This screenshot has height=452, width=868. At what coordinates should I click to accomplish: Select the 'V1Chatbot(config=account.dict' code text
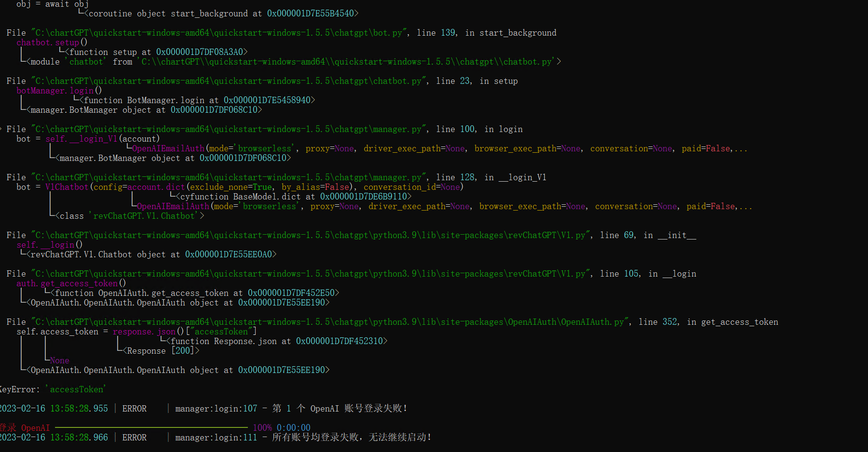pyautogui.click(x=115, y=187)
